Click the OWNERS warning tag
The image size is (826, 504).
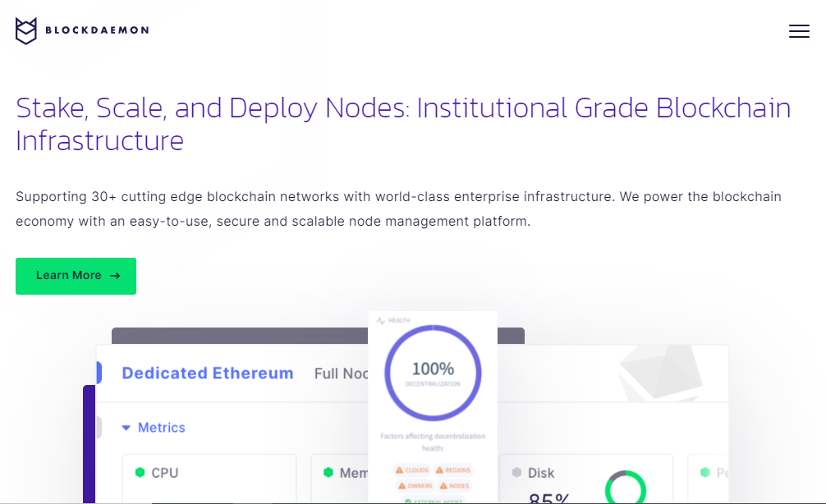tap(415, 486)
